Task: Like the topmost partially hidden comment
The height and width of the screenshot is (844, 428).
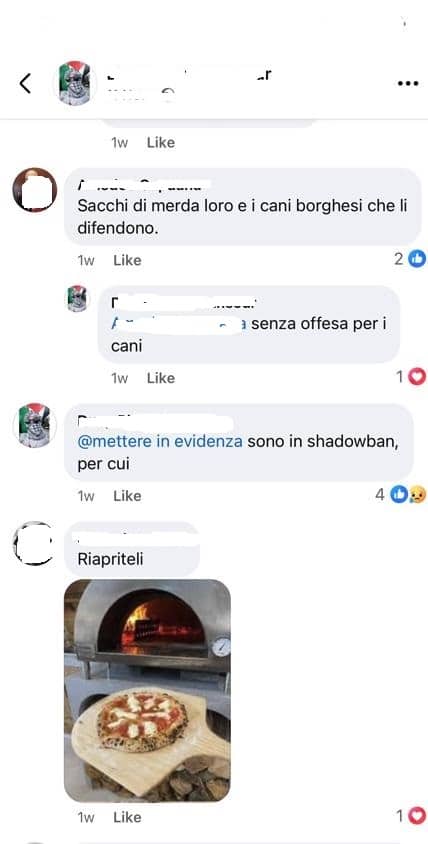Action: click(160, 143)
